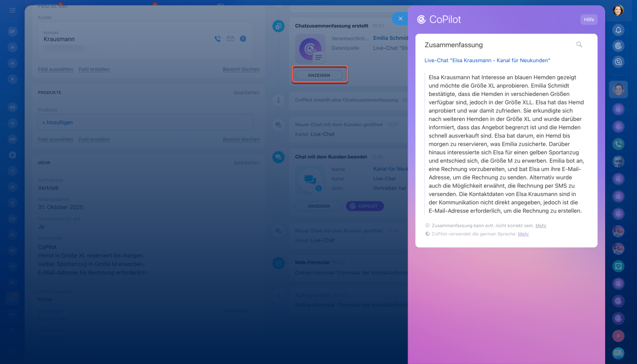Click the Web-Formular timeline icon
Viewport: 637px width, 364px height.
click(279, 263)
